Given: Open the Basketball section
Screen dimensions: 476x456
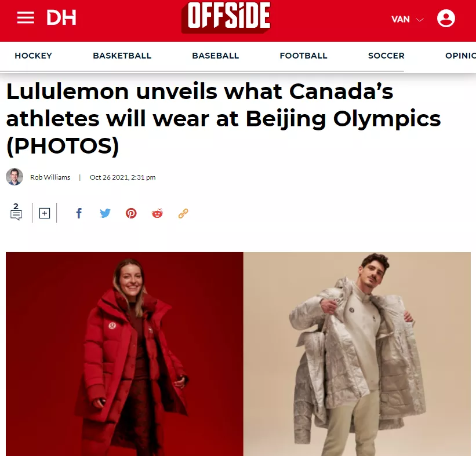Looking at the screenshot, I should 122,56.
